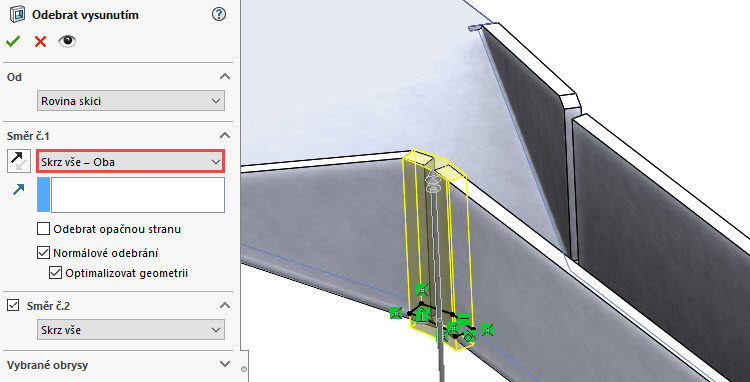Enable Odebrat opačnou stranu checkbox
Image resolution: width=750 pixels, height=382 pixels.
pyautogui.click(x=44, y=229)
